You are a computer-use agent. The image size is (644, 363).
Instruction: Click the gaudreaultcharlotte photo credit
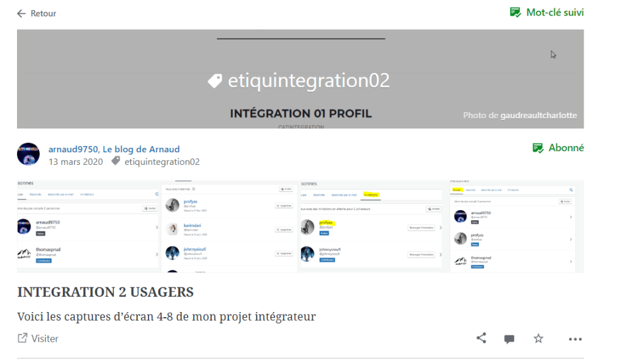click(x=538, y=115)
